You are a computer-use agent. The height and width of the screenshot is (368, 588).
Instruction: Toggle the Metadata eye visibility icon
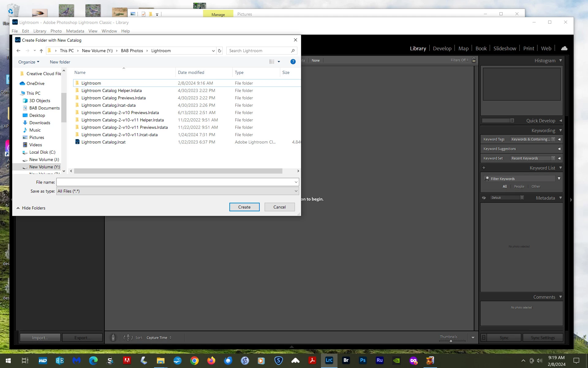(484, 198)
